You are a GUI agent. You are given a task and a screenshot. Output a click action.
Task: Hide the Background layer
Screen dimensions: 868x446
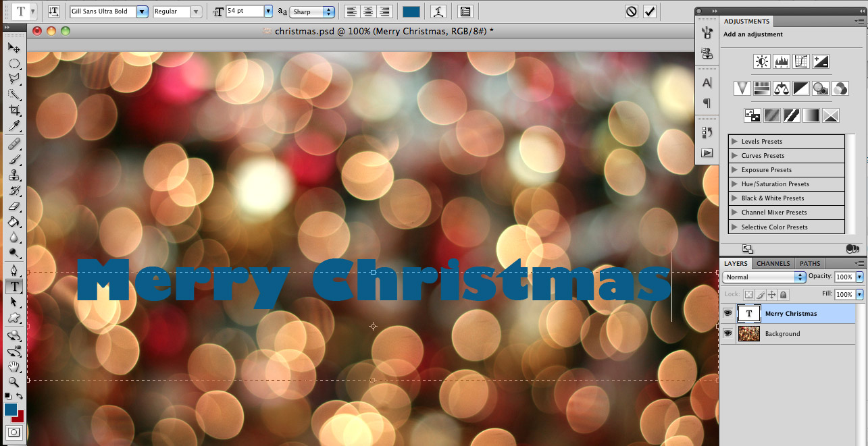coord(727,333)
